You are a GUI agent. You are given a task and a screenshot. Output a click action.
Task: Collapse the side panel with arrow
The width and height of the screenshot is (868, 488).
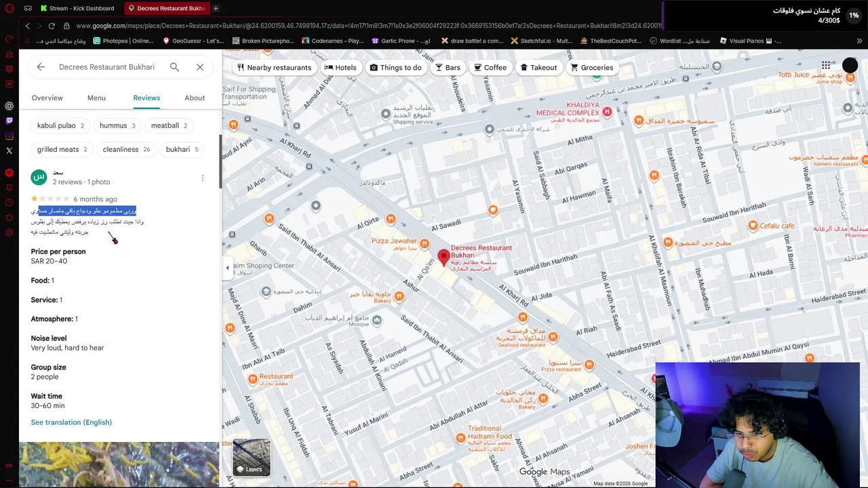click(227, 268)
